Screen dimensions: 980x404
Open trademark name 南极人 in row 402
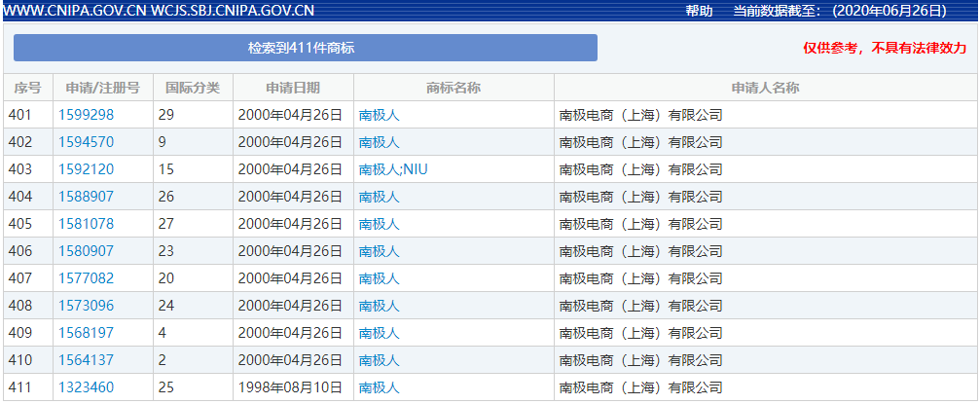[x=380, y=142]
